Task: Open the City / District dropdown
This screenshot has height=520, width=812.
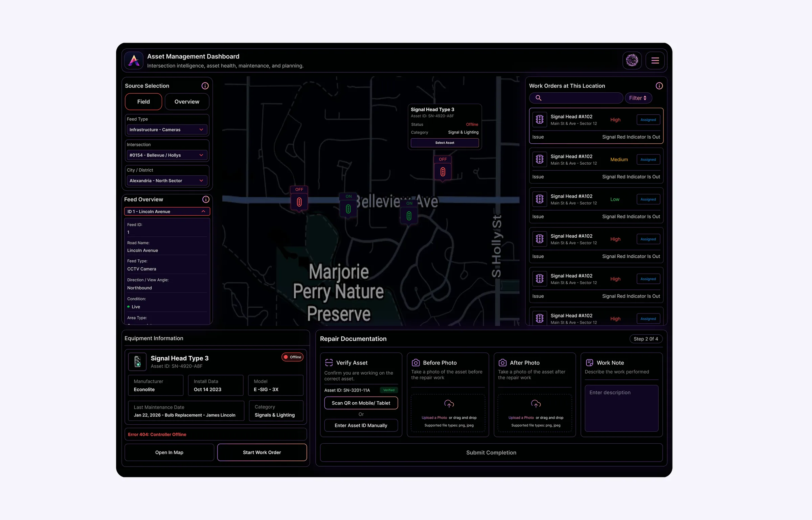Action: pyautogui.click(x=167, y=181)
